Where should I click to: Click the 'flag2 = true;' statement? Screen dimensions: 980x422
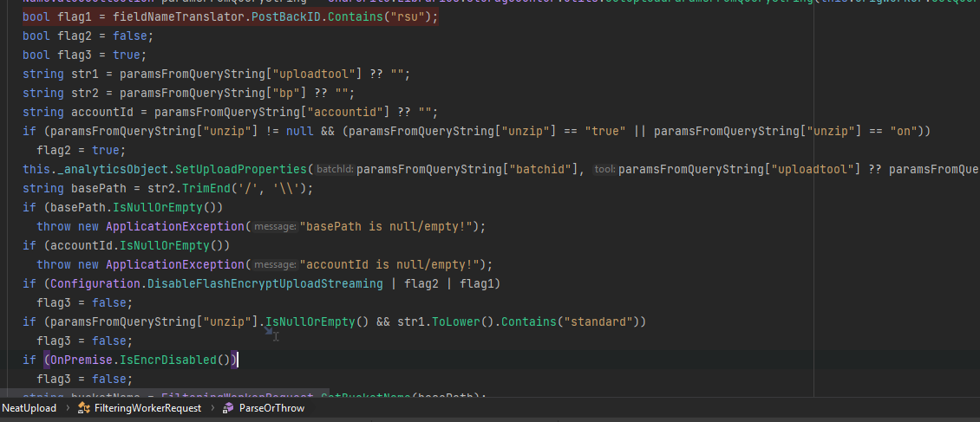82,151
